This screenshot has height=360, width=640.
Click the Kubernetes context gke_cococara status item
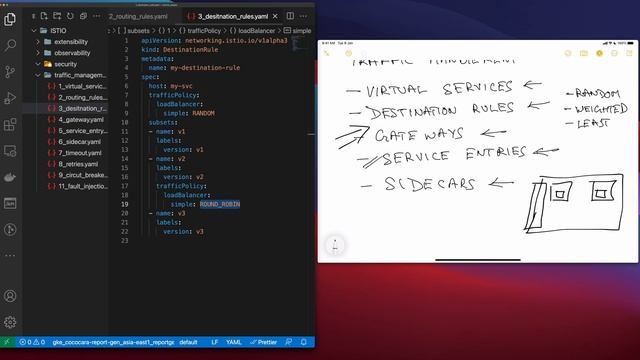tap(113, 342)
